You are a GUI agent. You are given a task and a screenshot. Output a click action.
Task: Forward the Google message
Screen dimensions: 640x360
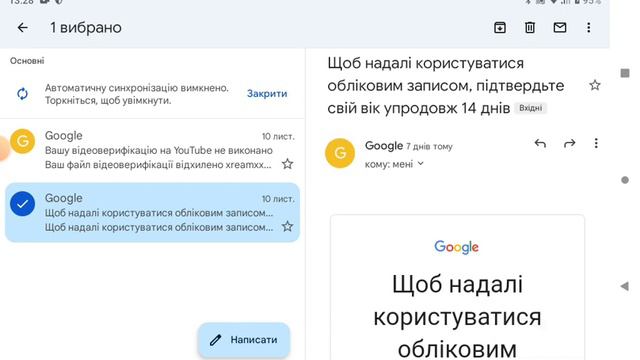click(x=569, y=143)
